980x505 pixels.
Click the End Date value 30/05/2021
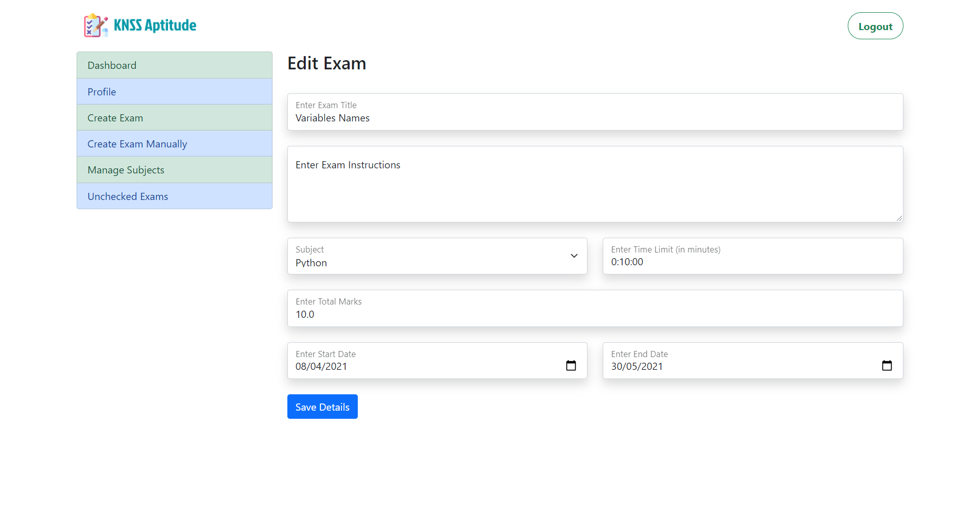pos(637,367)
